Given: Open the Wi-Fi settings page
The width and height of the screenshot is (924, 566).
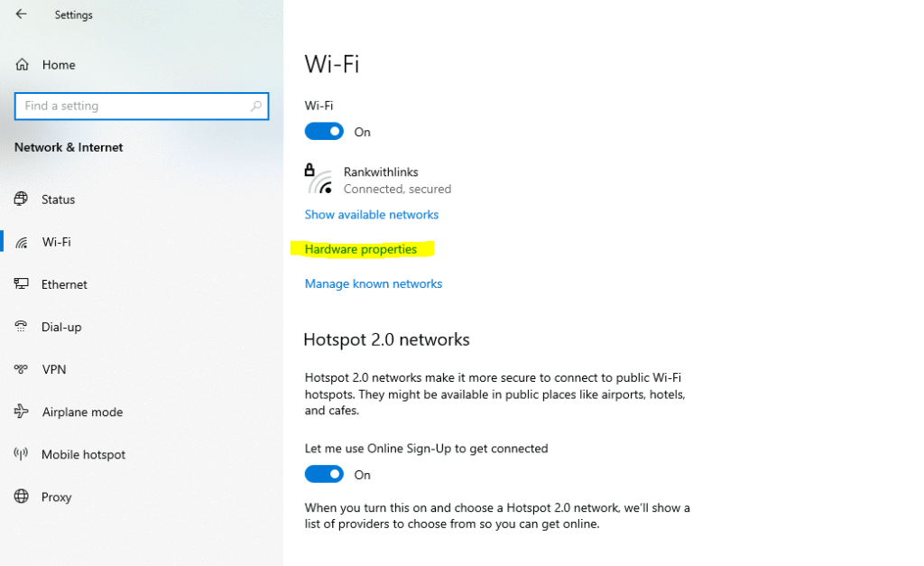Looking at the screenshot, I should click(x=56, y=242).
